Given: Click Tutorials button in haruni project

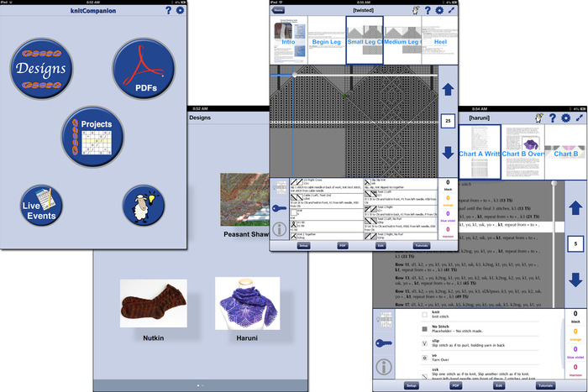Looking at the screenshot, I should (545, 385).
